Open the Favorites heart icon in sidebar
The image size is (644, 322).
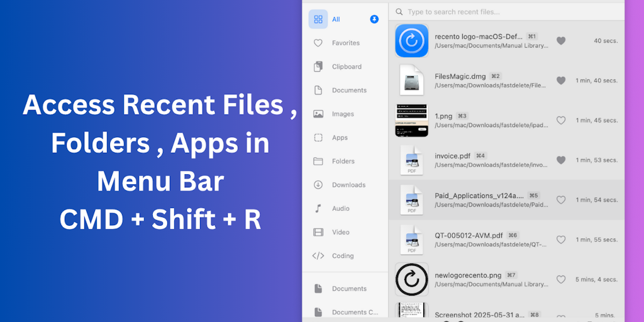pos(318,43)
